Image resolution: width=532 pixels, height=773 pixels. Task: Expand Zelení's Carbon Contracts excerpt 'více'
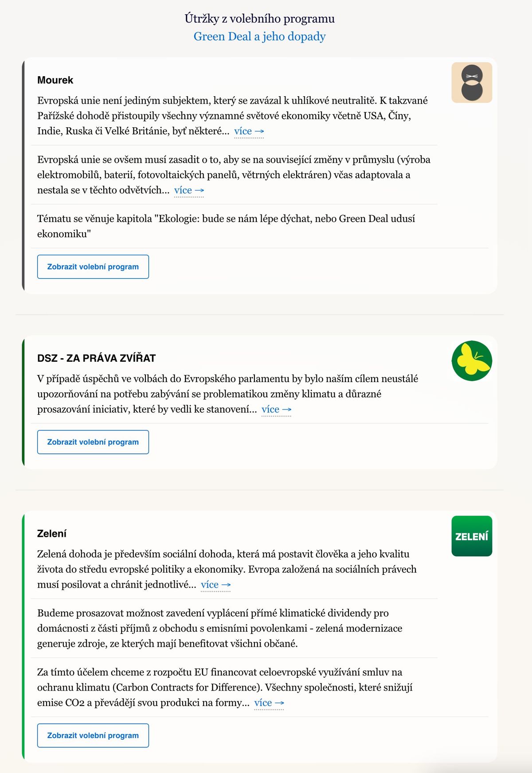[x=269, y=703]
